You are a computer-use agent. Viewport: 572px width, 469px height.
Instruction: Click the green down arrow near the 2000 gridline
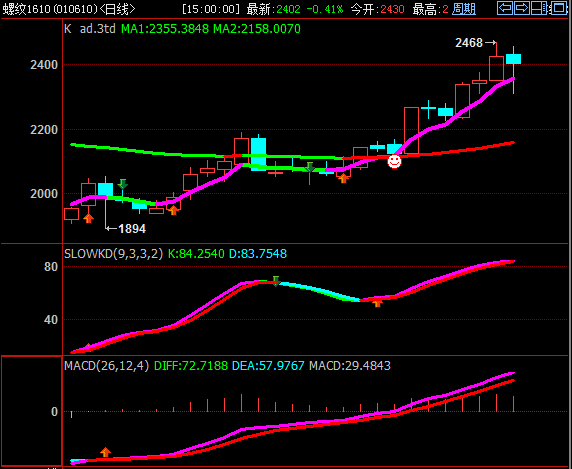pos(123,184)
